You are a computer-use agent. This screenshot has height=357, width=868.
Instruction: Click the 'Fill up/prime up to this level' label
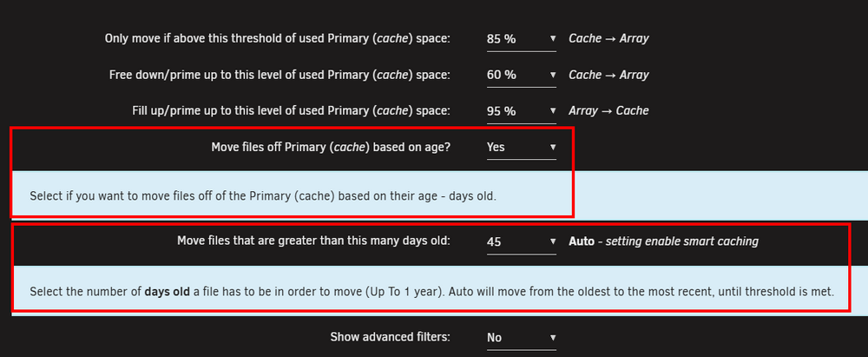(291, 111)
